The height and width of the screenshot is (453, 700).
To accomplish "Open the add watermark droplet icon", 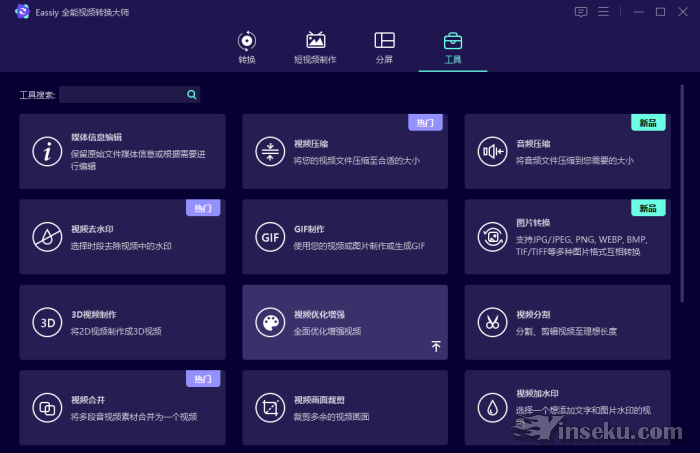I will [492, 407].
